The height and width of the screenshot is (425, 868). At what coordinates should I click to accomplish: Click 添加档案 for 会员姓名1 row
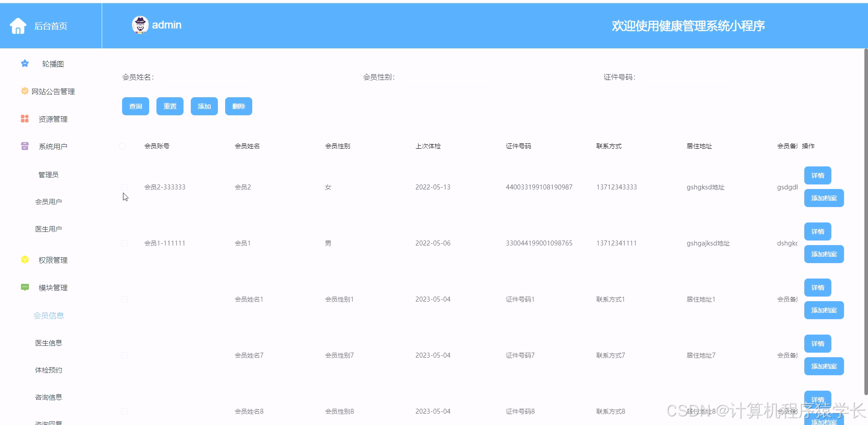pyautogui.click(x=824, y=310)
